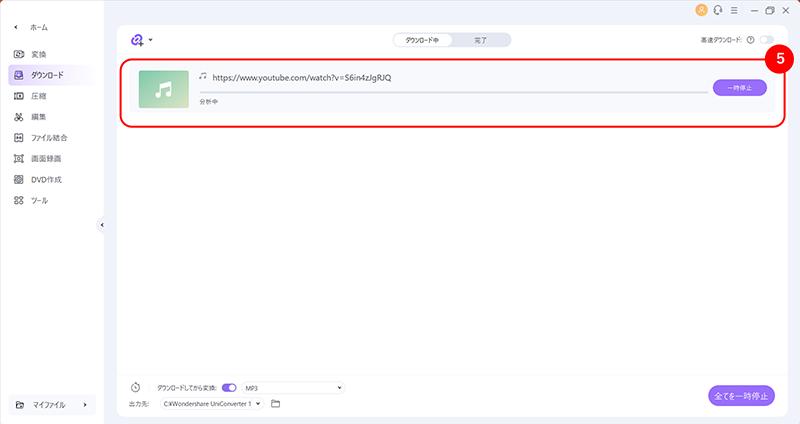Click the 圧縮 compress icon

(19, 96)
